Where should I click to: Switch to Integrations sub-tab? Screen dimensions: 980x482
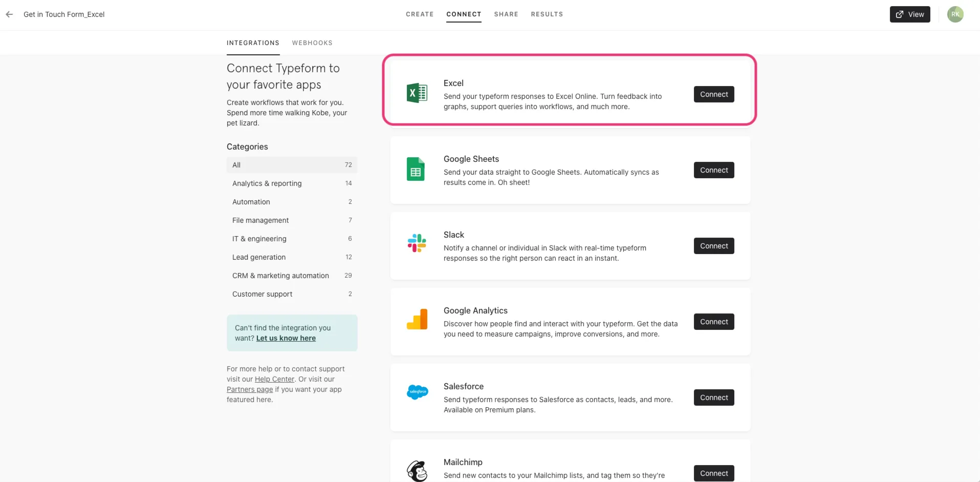(x=253, y=43)
